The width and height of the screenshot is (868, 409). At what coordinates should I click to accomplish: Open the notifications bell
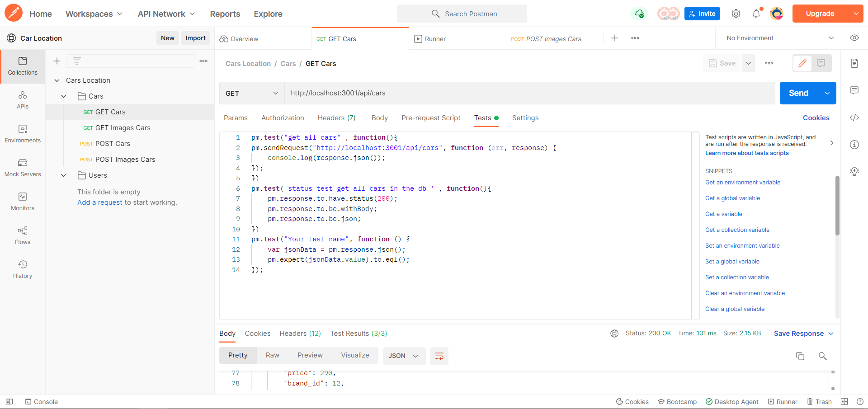(x=756, y=14)
